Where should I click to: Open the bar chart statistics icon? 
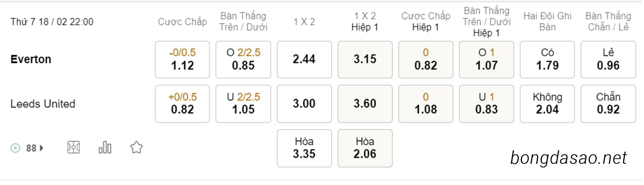tap(105, 148)
